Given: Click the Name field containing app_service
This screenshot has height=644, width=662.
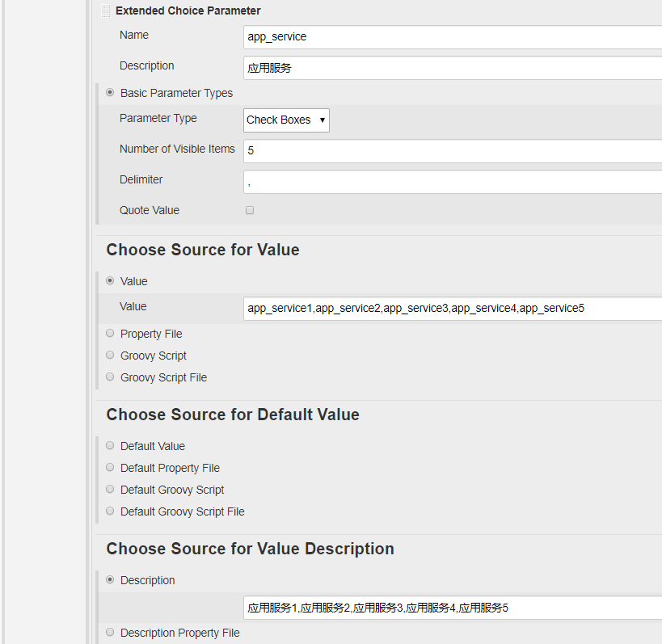Looking at the screenshot, I should click(453, 37).
